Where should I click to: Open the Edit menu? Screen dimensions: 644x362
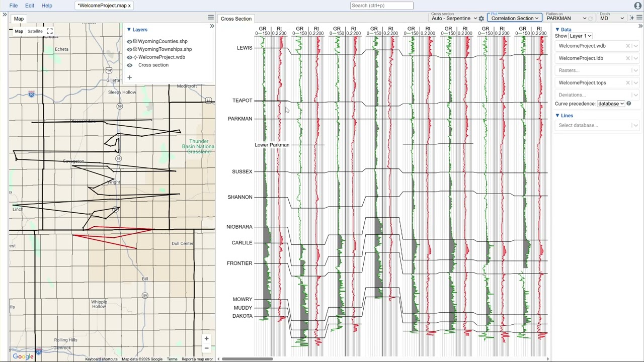[30, 6]
